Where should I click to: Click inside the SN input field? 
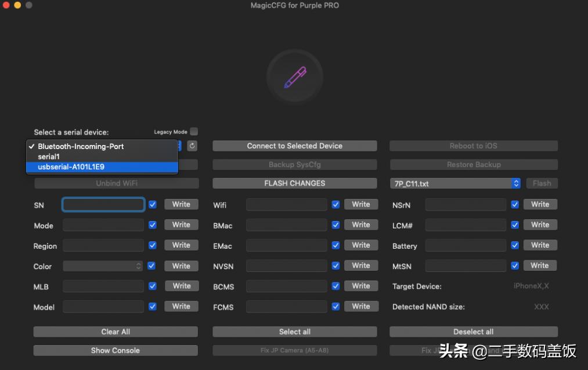[103, 204]
